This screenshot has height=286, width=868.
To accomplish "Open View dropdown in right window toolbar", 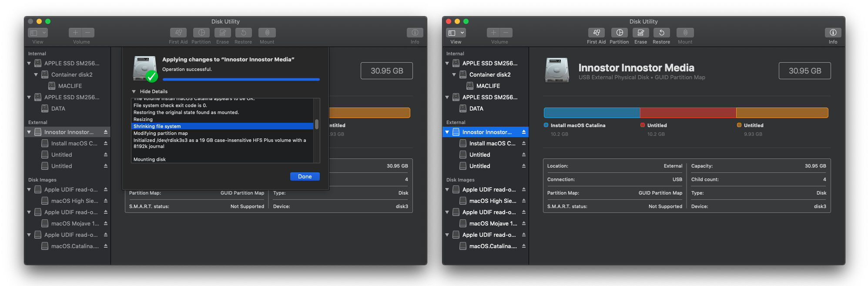I will tap(456, 33).
